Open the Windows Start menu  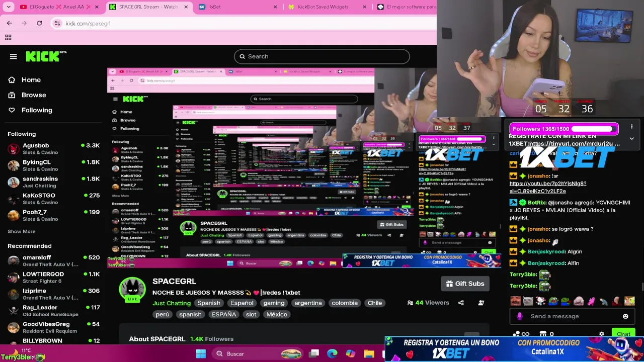201,354
